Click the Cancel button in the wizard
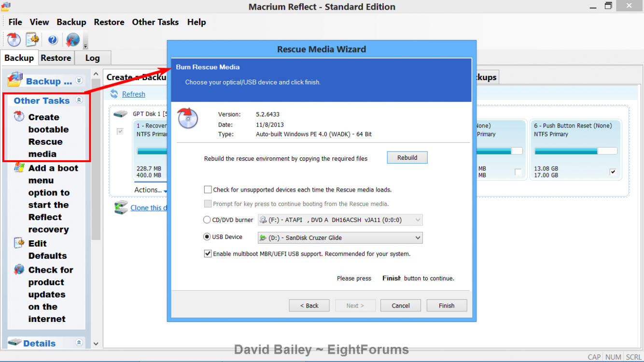The width and height of the screenshot is (644, 362). 401,306
